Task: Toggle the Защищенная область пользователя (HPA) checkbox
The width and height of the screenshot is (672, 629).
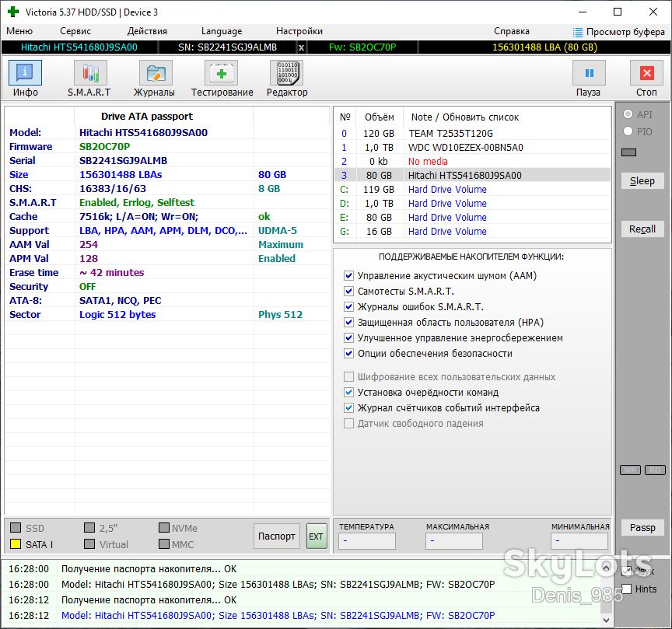Action: pos(349,322)
